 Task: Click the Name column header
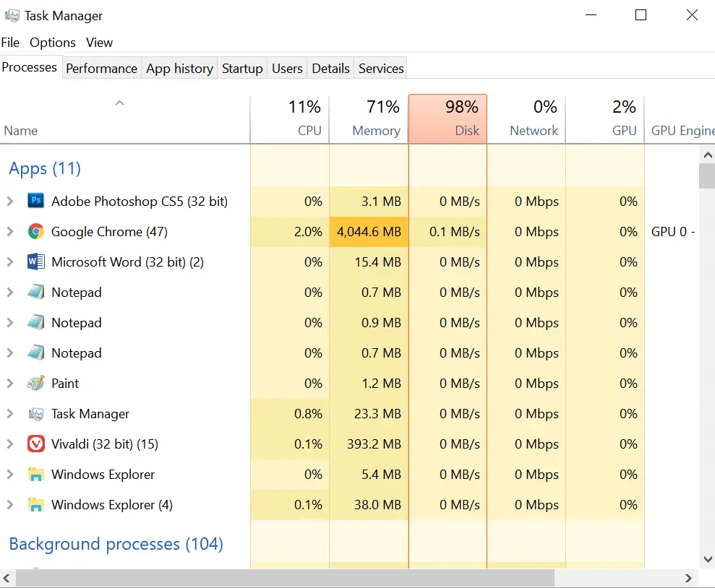coord(125,119)
